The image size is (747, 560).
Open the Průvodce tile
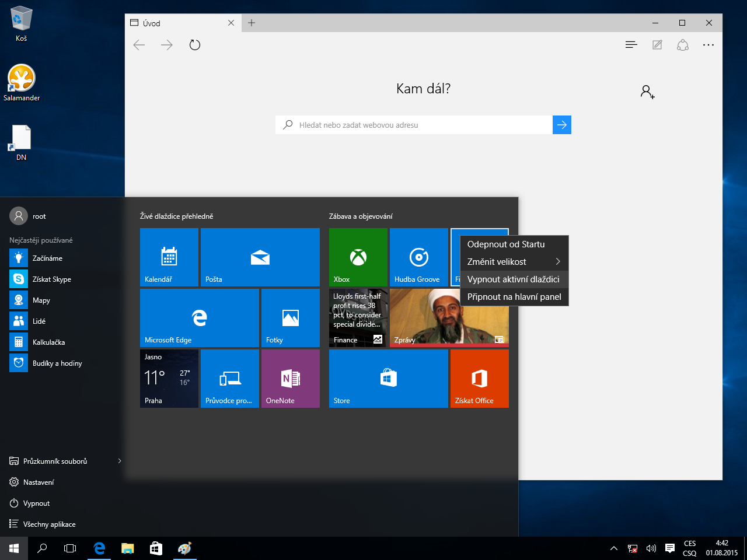pos(230,379)
